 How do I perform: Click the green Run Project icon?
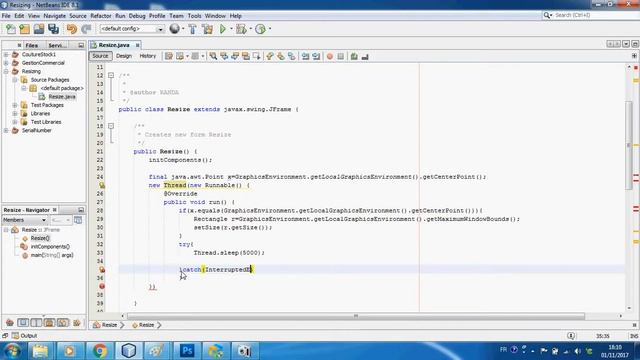[x=223, y=29]
